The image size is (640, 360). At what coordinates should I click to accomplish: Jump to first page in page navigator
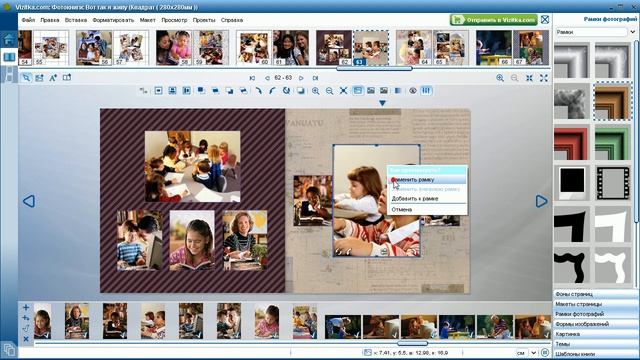(x=252, y=78)
